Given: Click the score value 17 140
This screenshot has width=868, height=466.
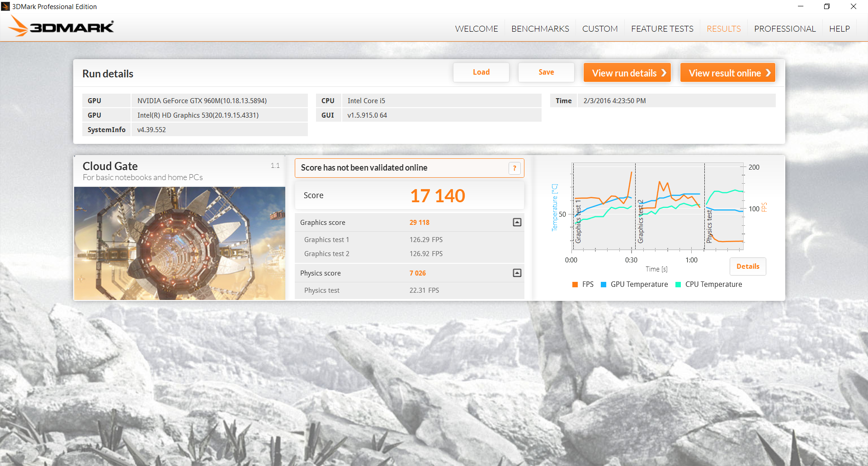Looking at the screenshot, I should point(437,196).
